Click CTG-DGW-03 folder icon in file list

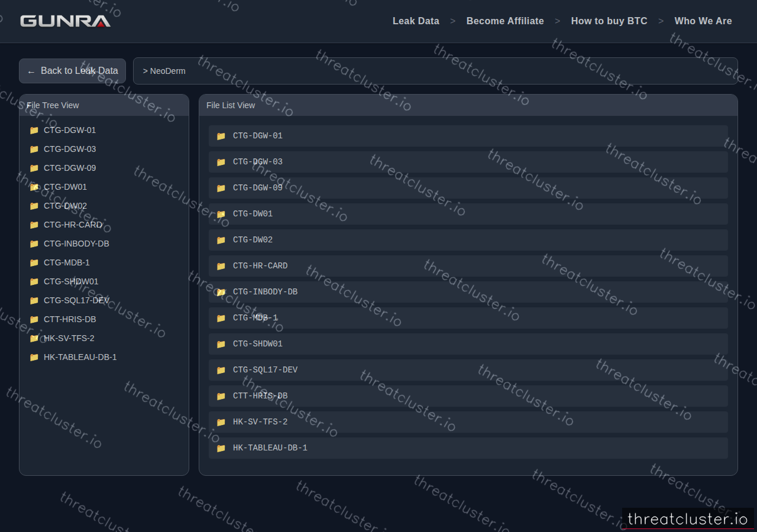(221, 162)
